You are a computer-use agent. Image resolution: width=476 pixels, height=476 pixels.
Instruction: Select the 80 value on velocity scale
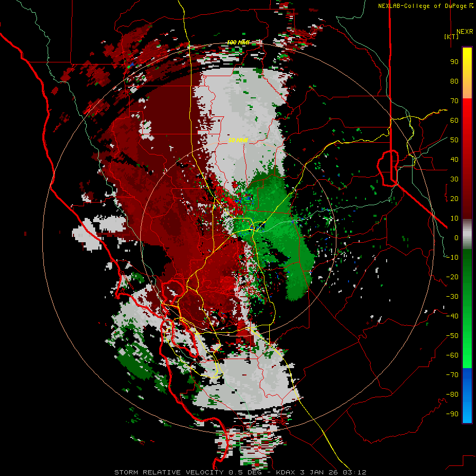tap(454, 81)
